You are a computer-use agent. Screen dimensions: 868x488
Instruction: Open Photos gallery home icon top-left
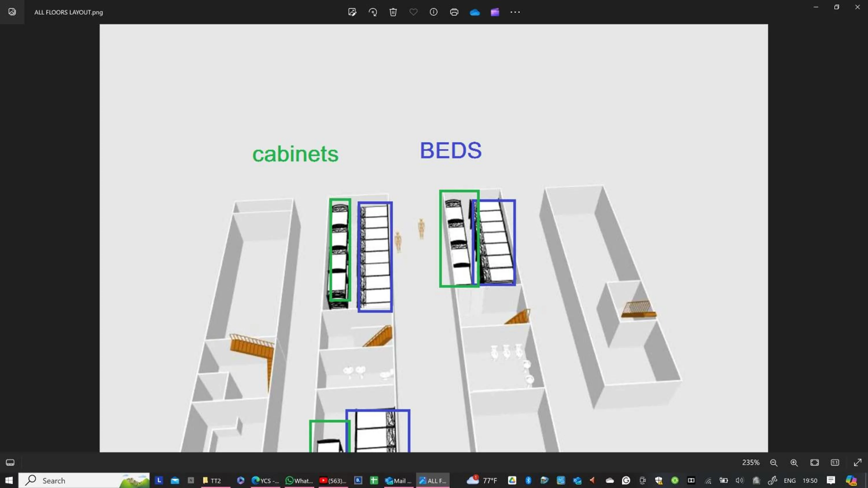[12, 12]
